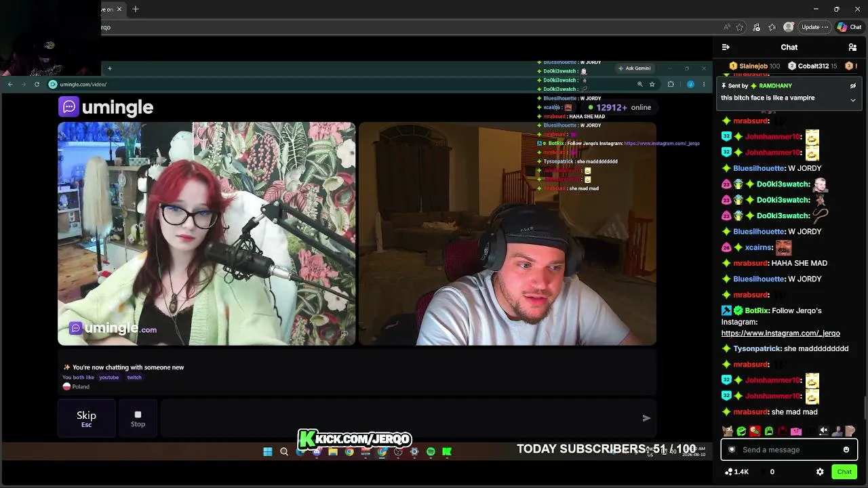Stop the Umingle video chat
The image size is (868, 488).
pos(138,418)
